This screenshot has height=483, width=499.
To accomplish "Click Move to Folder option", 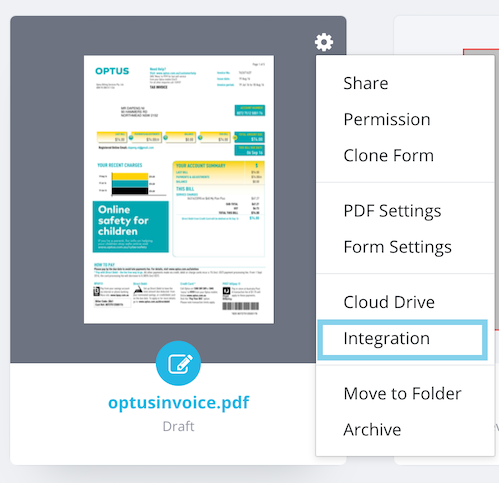I will click(x=402, y=393).
